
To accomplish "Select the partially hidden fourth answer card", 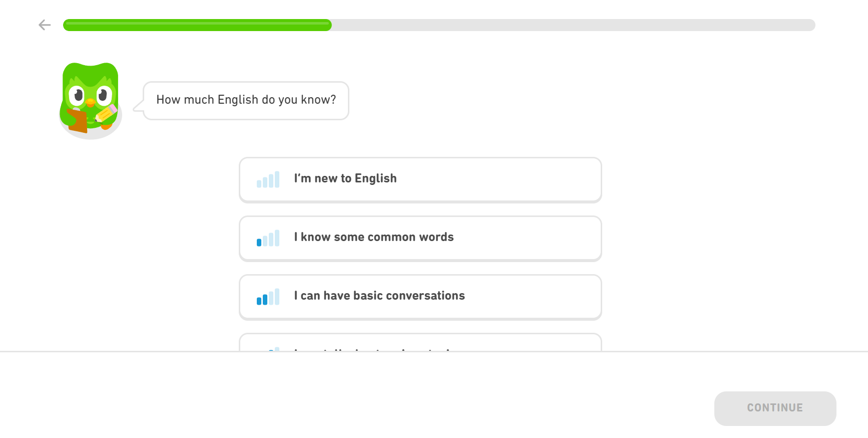I will pos(420,343).
